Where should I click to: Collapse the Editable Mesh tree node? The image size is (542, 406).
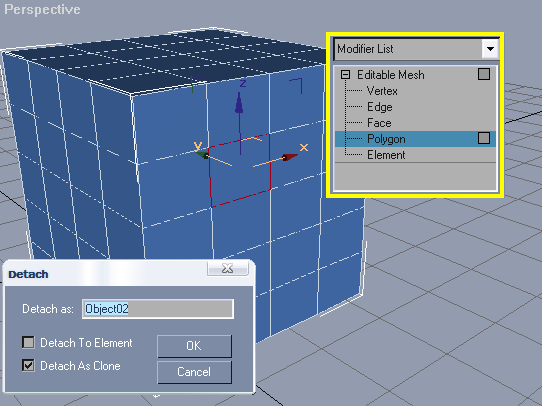point(345,75)
